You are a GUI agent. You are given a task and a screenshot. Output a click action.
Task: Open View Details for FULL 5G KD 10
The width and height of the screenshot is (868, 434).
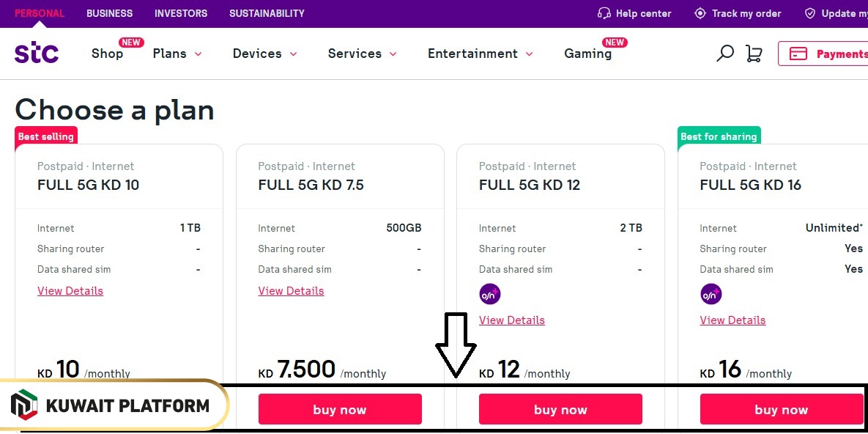point(70,290)
